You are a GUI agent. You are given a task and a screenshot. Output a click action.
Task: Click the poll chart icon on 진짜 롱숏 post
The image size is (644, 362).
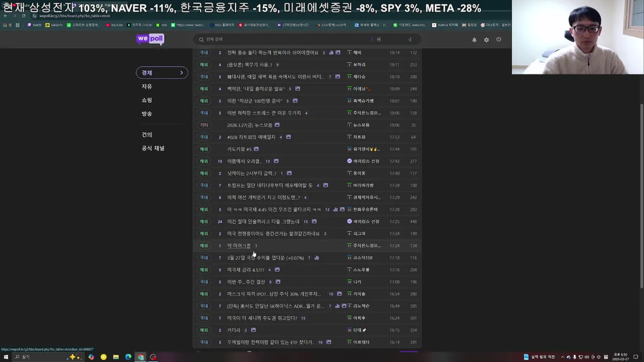pyautogui.click(x=331, y=52)
